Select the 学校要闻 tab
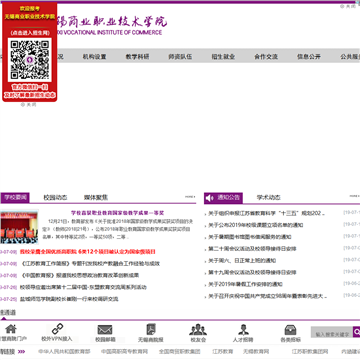Screen dimensions: 360x360 15,197
